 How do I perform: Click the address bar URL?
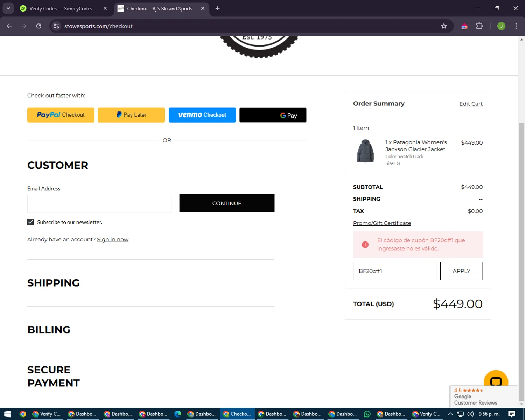point(98,26)
